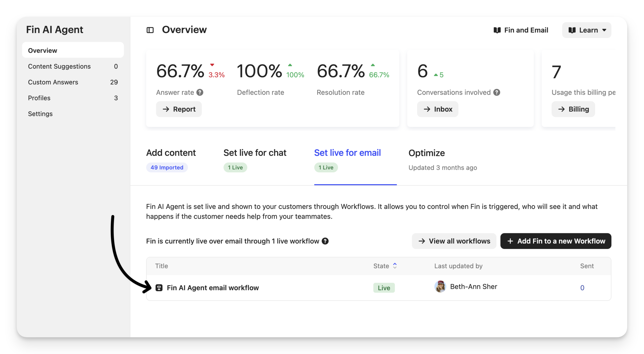Open Custom Answers in the sidebar

pyautogui.click(x=73, y=82)
